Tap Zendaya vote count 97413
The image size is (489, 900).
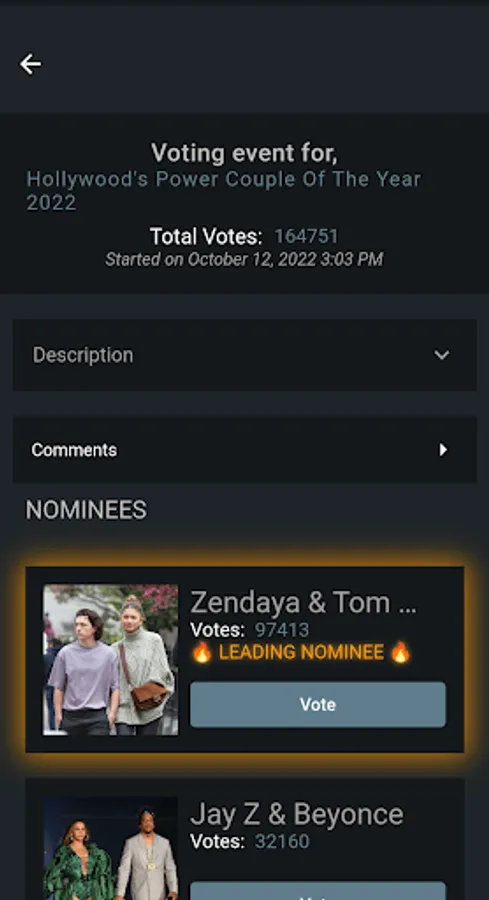click(282, 630)
